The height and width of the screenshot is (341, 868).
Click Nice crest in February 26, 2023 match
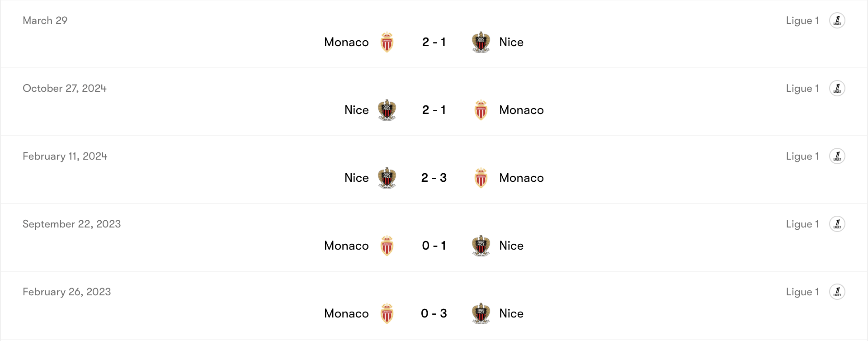click(x=481, y=313)
